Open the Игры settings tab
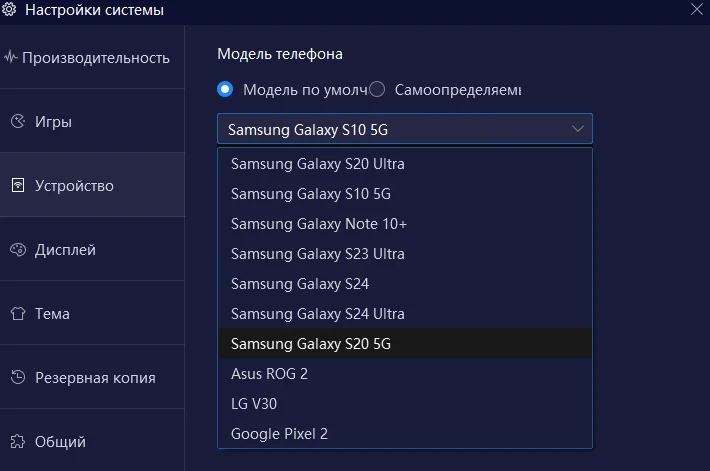The width and height of the screenshot is (710, 471). coord(92,121)
